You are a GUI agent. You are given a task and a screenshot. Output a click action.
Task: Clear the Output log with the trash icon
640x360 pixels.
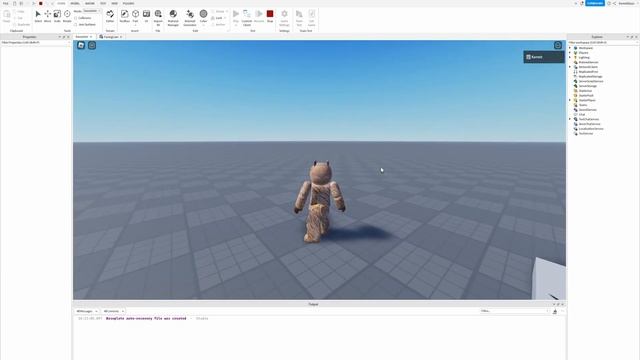coord(555,311)
